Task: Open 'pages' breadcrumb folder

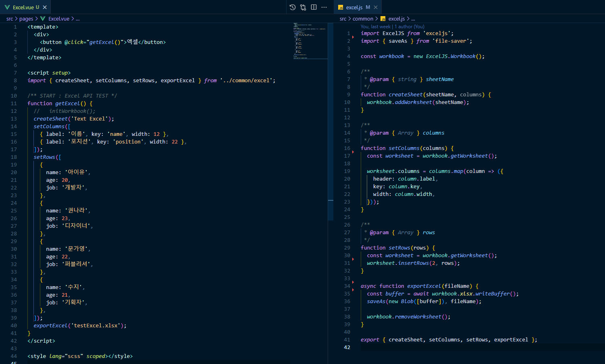Action: click(26, 19)
